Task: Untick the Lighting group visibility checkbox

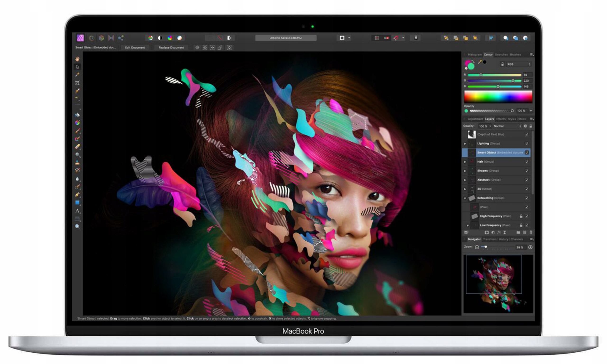Action: 527,143
